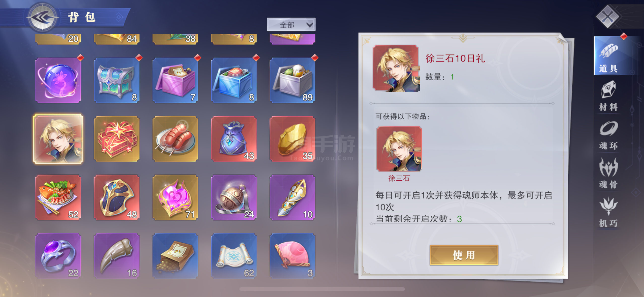The height and width of the screenshot is (297, 644).
Task: Select the silver treasure chest with 8
Action: [117, 80]
